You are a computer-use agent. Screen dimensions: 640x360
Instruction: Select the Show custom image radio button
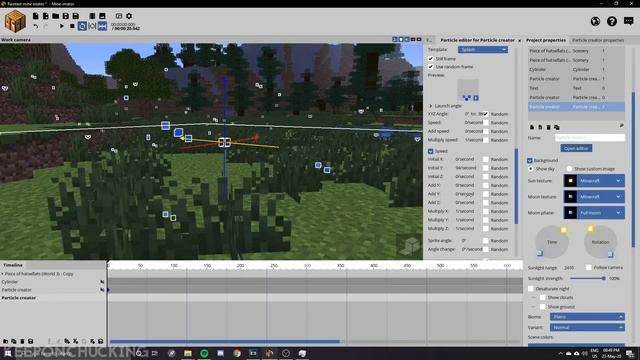point(569,169)
